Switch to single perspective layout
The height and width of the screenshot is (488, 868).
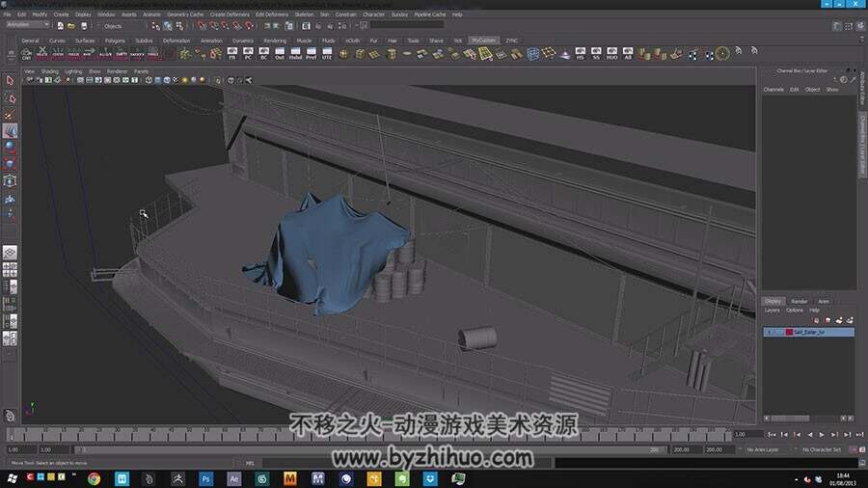[10, 253]
